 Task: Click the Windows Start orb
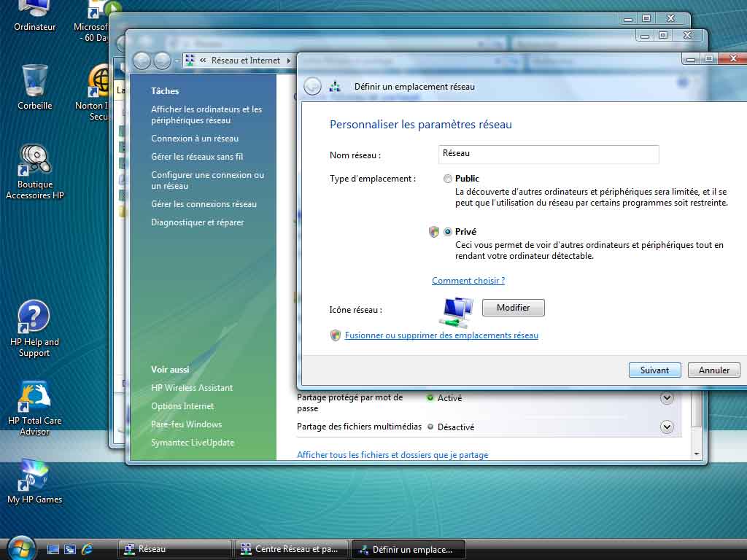(20, 548)
